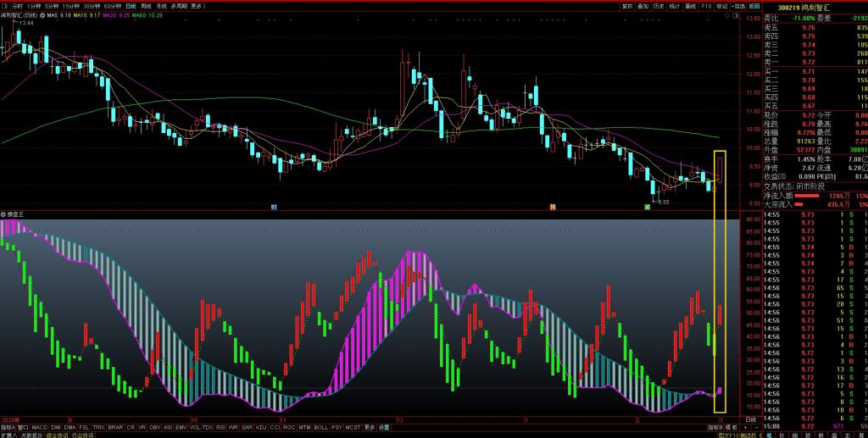Viewport: 868px width, 438px height.
Task: Expand 更多 in the indicator tab bar
Action: click(370, 427)
